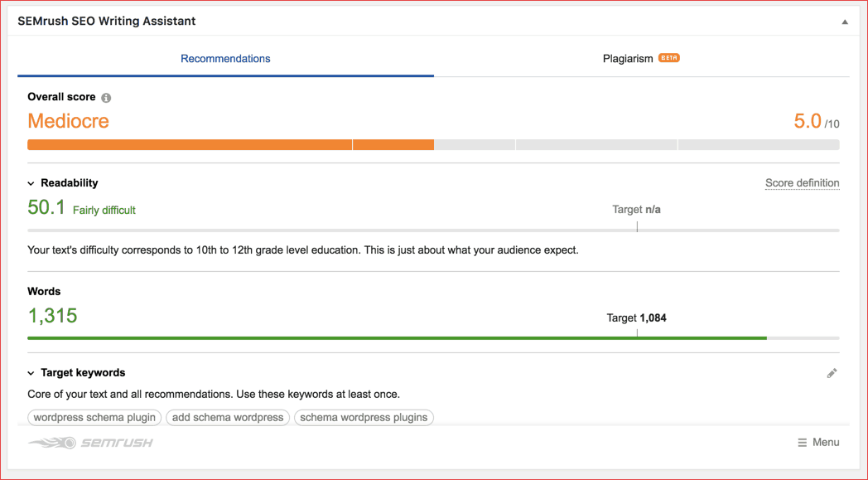Viewport: 868px width, 480px height.
Task: Click the 'Target 1,084' label
Action: click(637, 318)
